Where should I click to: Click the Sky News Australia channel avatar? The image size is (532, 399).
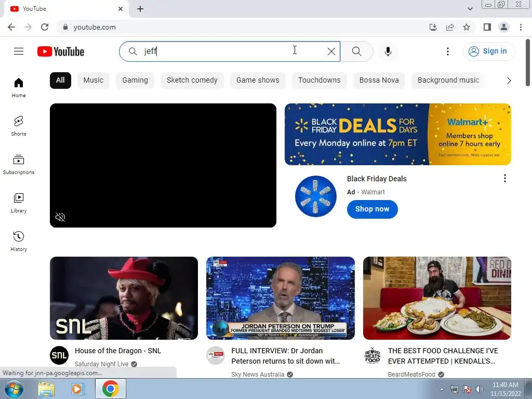coord(216,355)
